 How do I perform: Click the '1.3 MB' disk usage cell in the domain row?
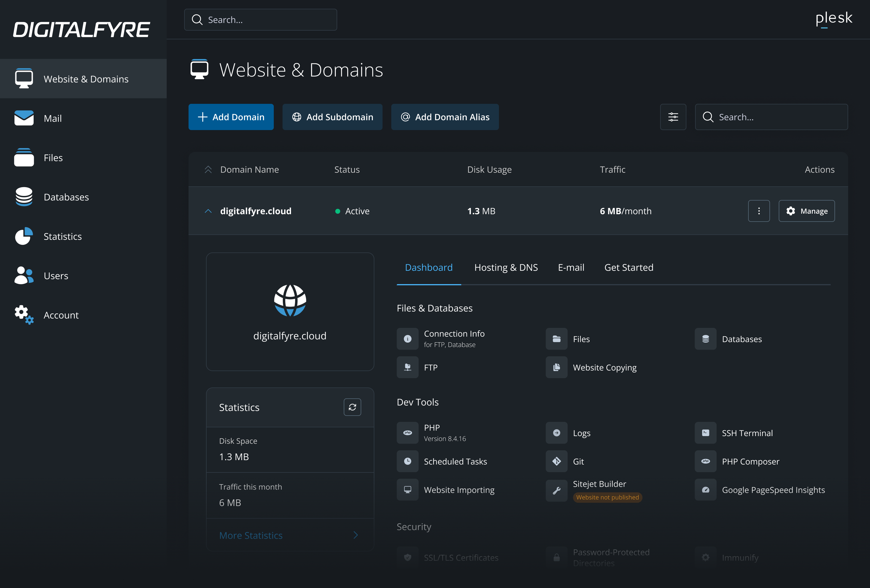481,211
